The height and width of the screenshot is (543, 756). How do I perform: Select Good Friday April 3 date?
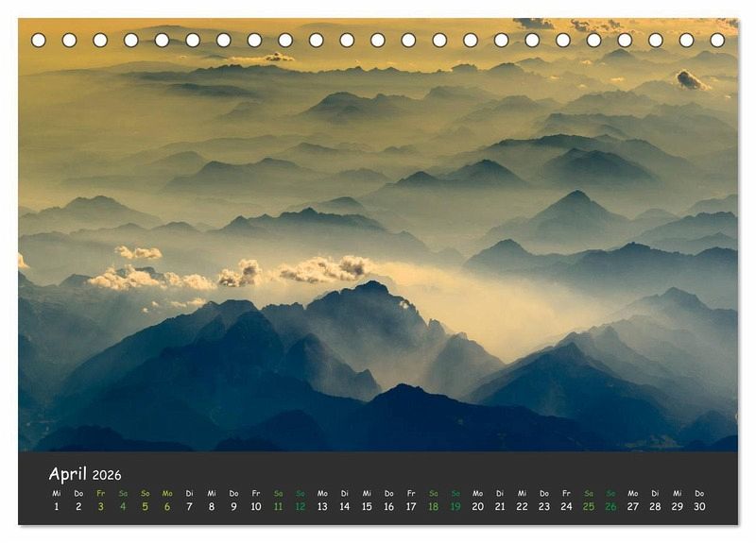100,507
